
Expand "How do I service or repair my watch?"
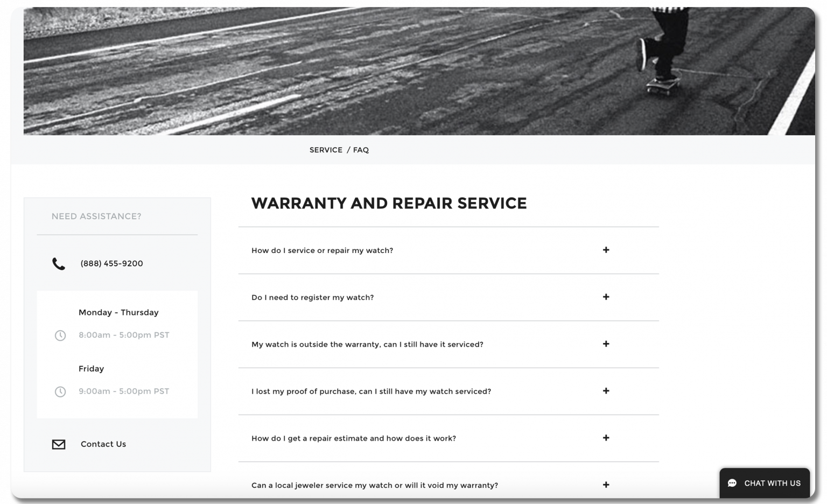click(x=323, y=250)
